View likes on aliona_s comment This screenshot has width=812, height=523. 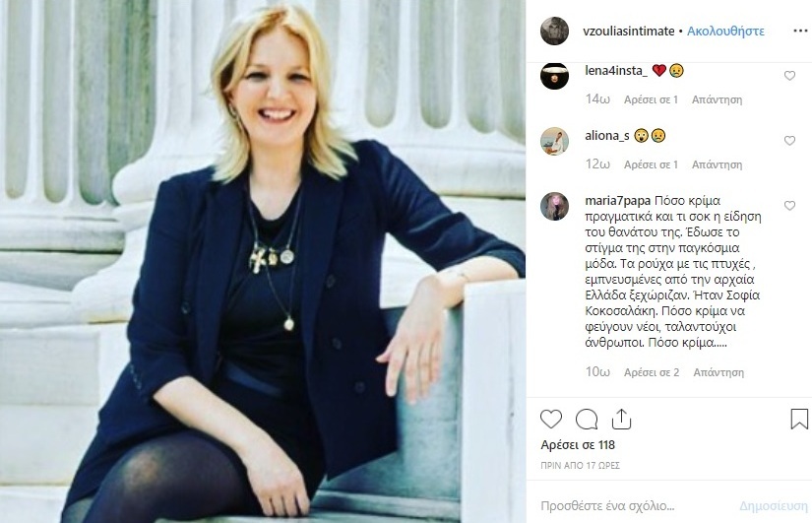(651, 164)
